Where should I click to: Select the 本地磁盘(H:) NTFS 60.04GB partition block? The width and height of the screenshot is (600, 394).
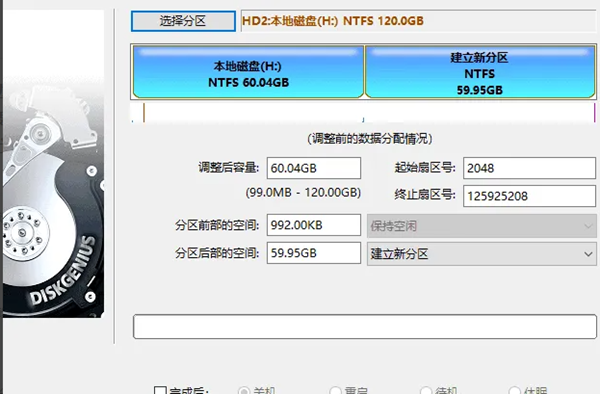[x=248, y=72]
